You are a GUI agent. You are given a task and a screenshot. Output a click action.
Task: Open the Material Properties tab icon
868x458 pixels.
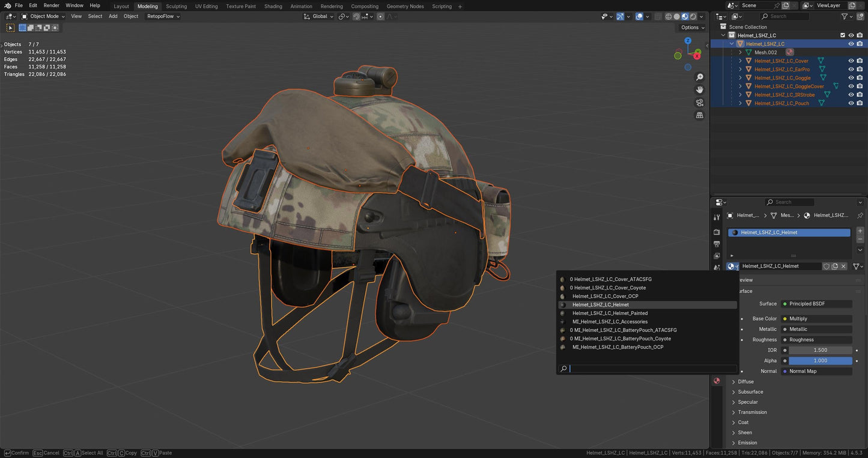716,381
